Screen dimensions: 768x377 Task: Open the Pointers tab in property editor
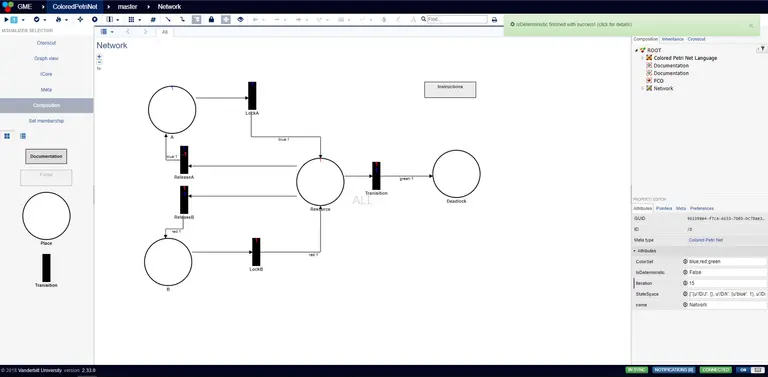664,208
